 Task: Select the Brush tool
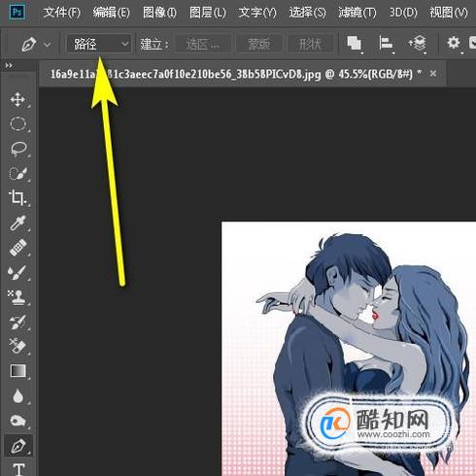(17, 272)
